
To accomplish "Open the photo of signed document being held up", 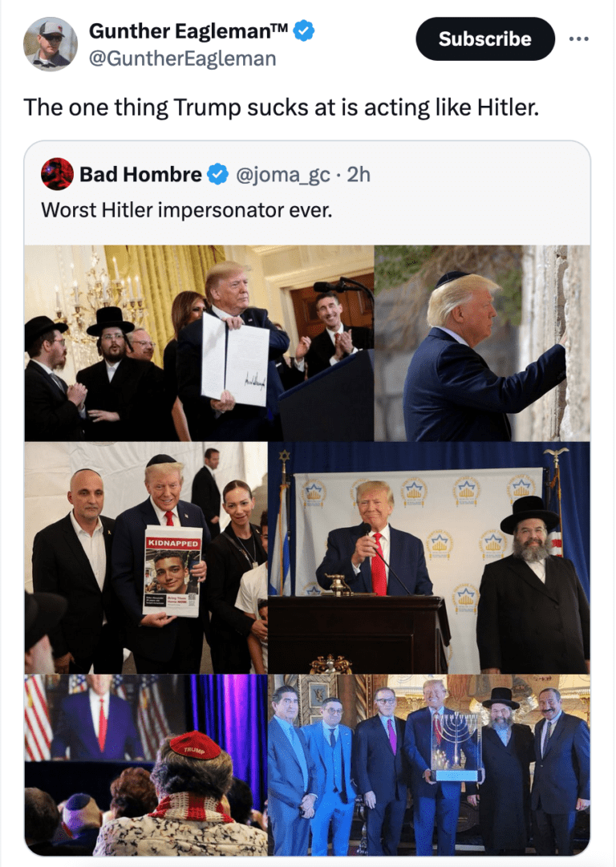I will click(199, 342).
